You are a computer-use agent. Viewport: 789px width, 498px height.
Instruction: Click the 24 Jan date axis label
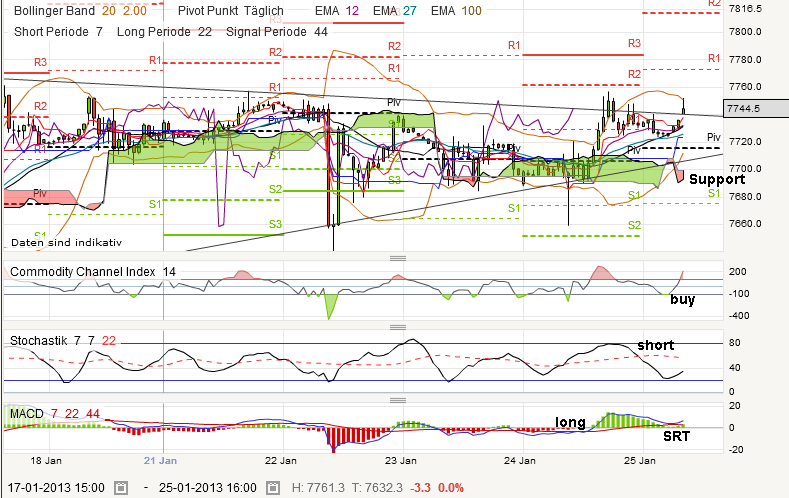pos(520,460)
